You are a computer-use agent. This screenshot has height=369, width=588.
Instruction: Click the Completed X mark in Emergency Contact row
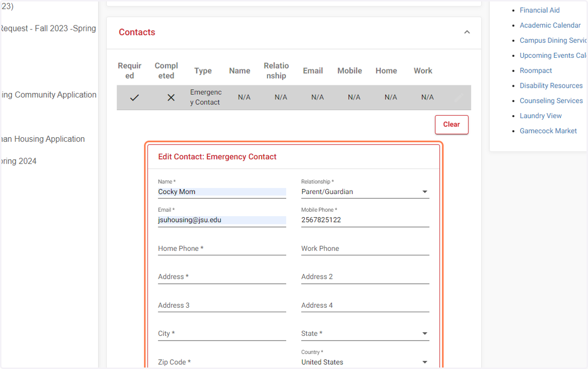pos(171,98)
